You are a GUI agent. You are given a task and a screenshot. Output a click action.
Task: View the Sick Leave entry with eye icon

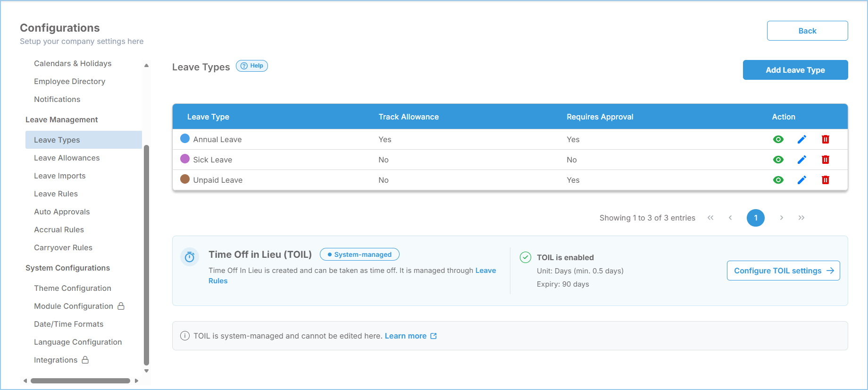[x=778, y=160]
